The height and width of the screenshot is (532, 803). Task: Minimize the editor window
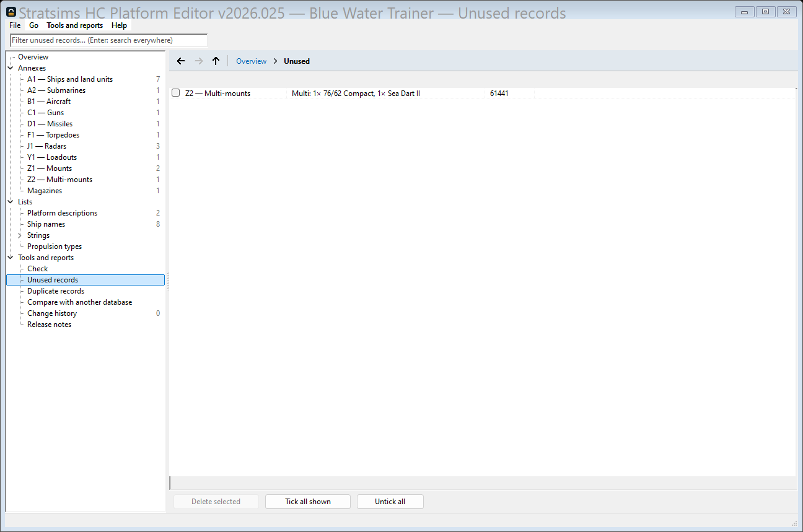pos(744,11)
